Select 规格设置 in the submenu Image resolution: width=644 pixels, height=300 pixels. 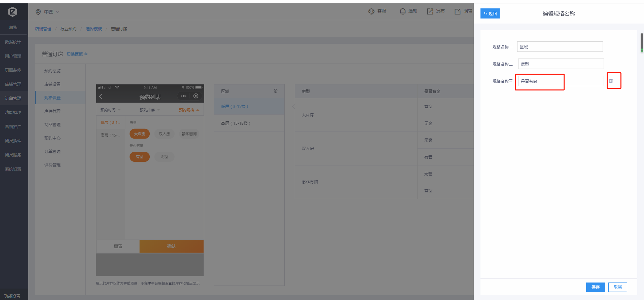pyautogui.click(x=60, y=98)
